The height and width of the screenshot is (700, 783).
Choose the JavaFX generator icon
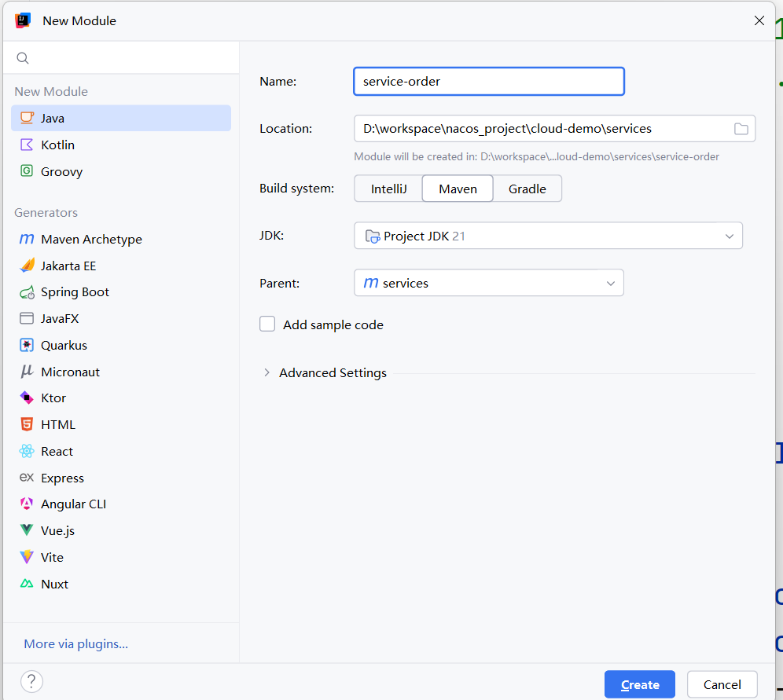click(27, 318)
